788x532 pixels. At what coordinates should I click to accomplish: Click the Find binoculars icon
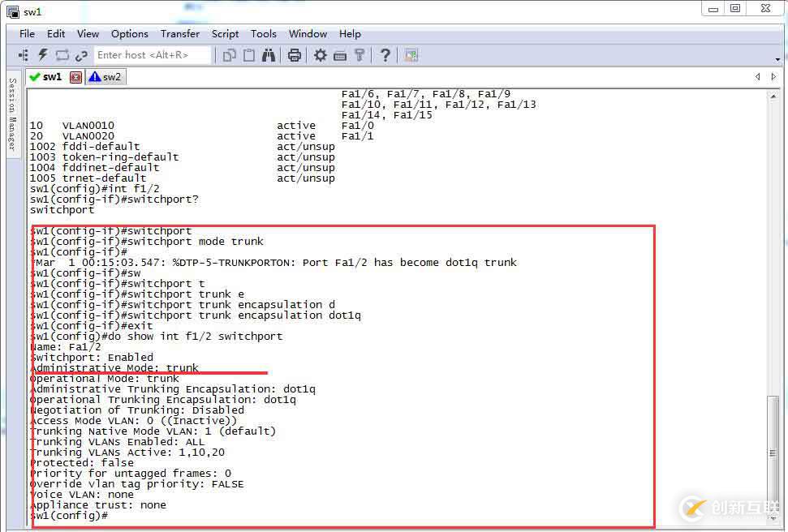click(x=269, y=55)
